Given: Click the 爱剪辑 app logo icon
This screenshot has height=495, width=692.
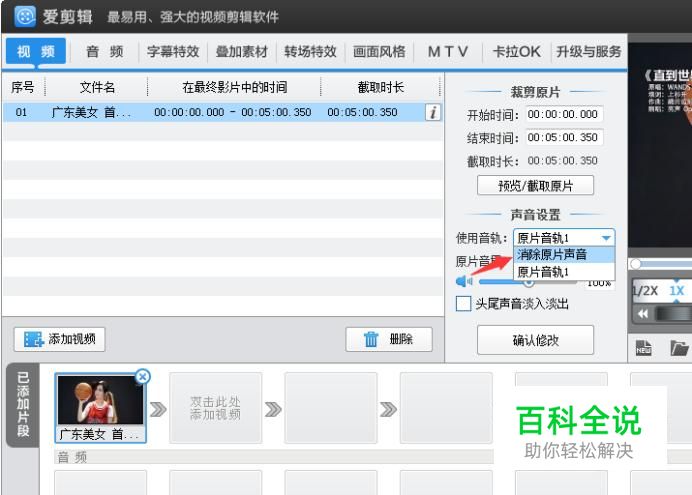Looking at the screenshot, I should (25, 17).
